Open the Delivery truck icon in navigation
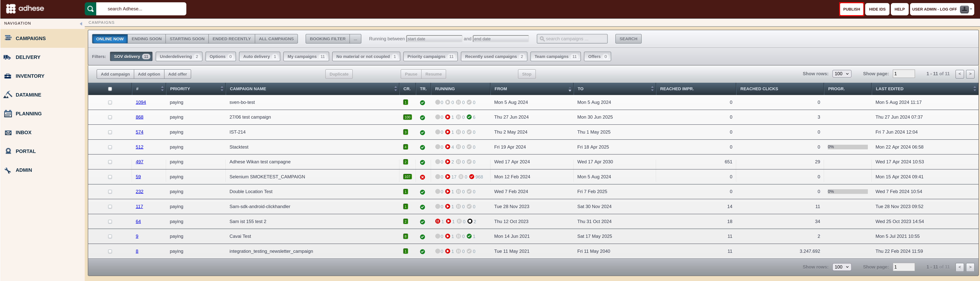Viewport: 980px width, 281px height. [x=7, y=57]
